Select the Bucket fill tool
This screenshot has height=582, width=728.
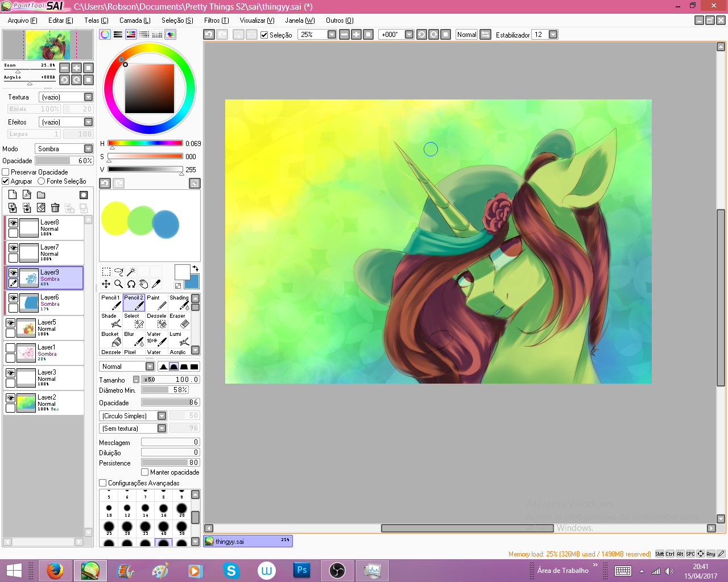tap(111, 339)
